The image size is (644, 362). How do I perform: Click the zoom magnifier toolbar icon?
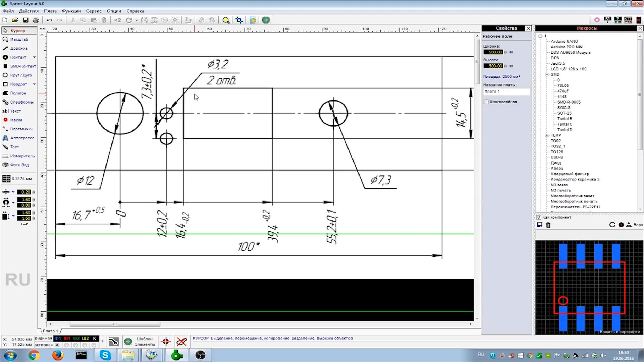pos(226,20)
